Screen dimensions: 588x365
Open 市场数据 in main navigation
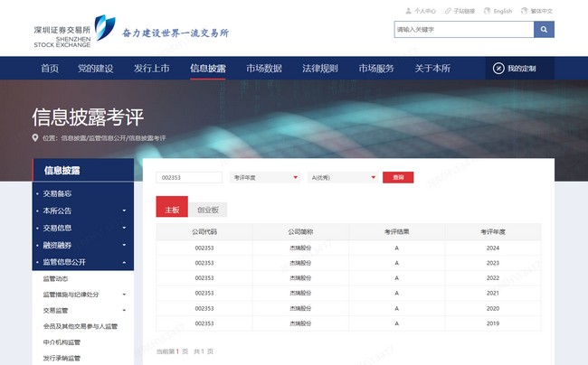point(264,69)
